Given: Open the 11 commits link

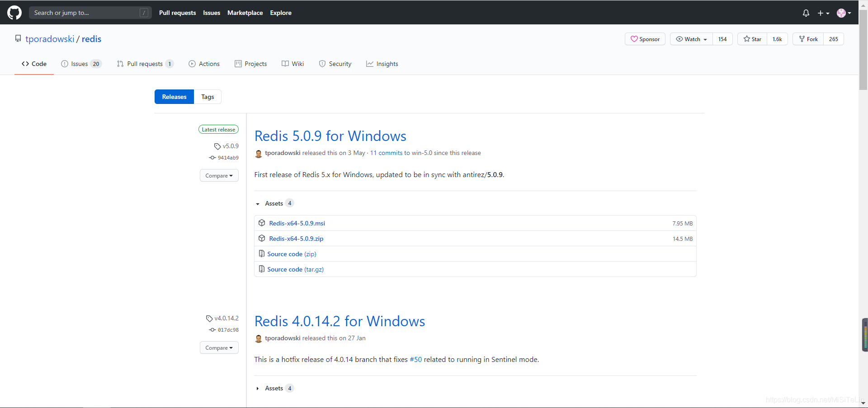Looking at the screenshot, I should [387, 153].
